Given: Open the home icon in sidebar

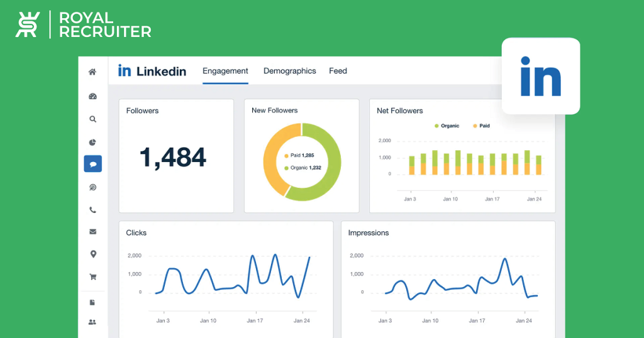Looking at the screenshot, I should [x=92, y=72].
